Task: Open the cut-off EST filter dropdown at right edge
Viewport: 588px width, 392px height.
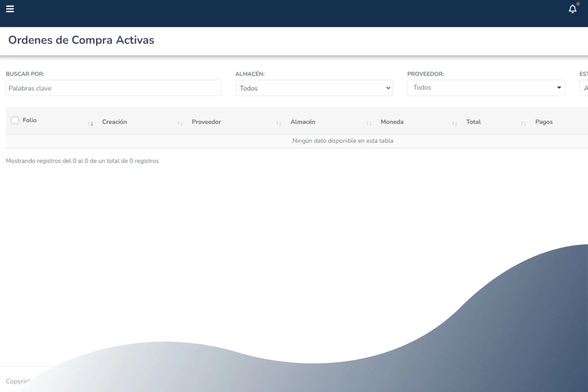Action: pyautogui.click(x=584, y=88)
